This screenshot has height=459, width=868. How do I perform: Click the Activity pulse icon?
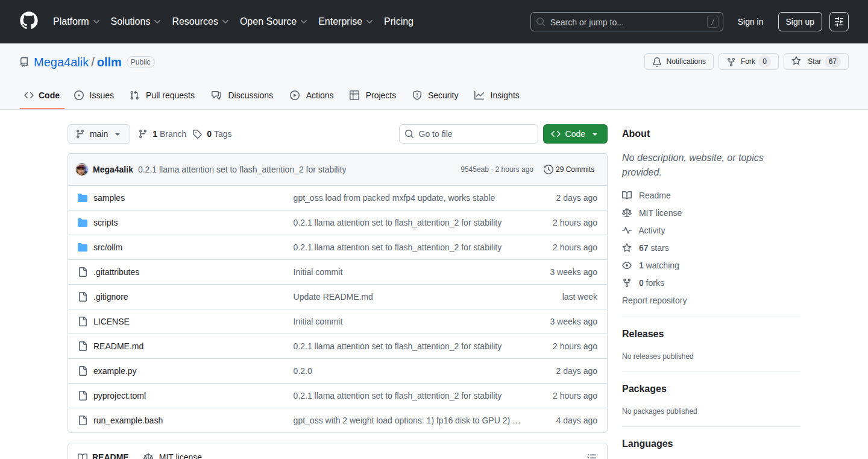point(627,230)
